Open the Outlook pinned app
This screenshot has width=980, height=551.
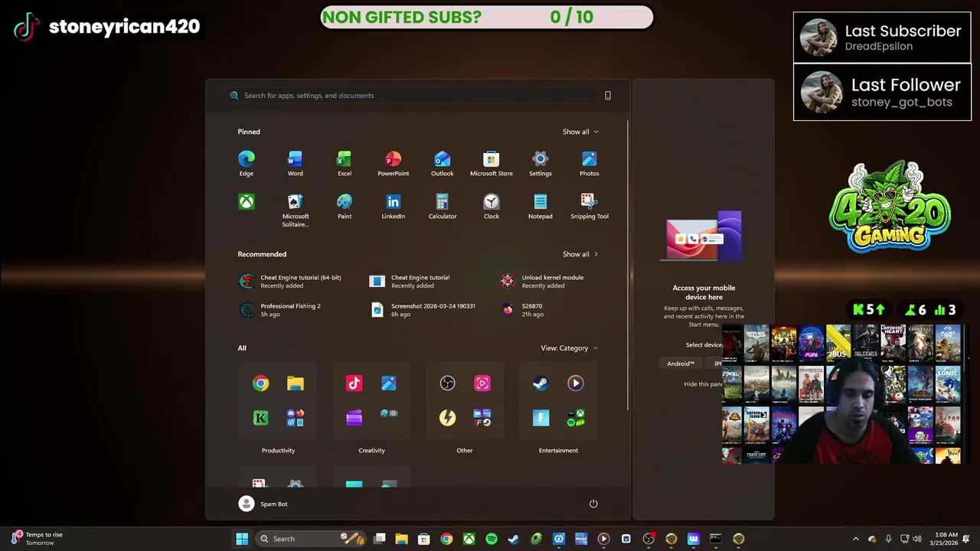pos(442,163)
